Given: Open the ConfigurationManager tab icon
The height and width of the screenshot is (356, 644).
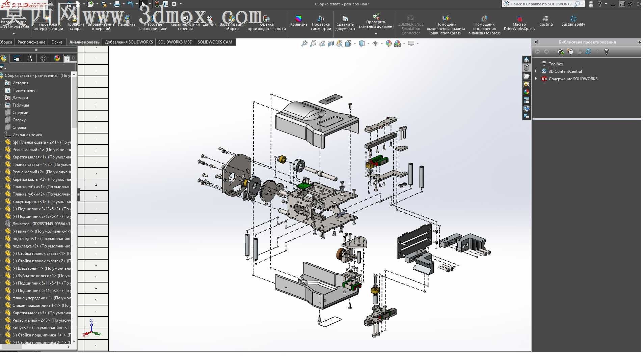Looking at the screenshot, I should pos(30,58).
